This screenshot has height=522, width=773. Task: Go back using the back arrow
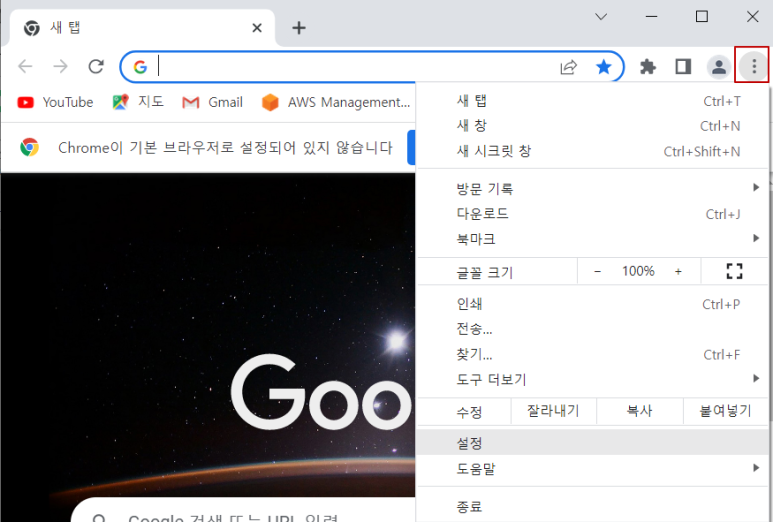[x=25, y=66]
